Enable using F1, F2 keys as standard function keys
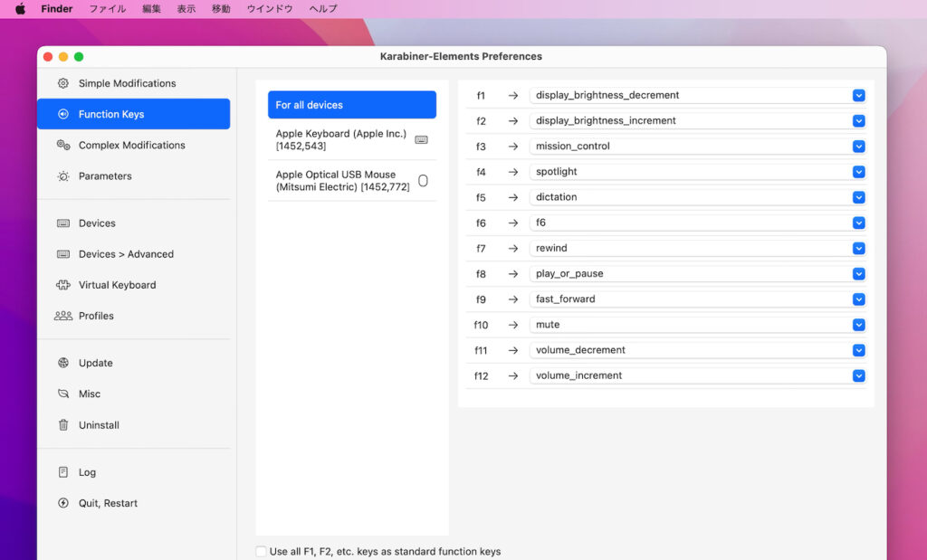 point(262,551)
